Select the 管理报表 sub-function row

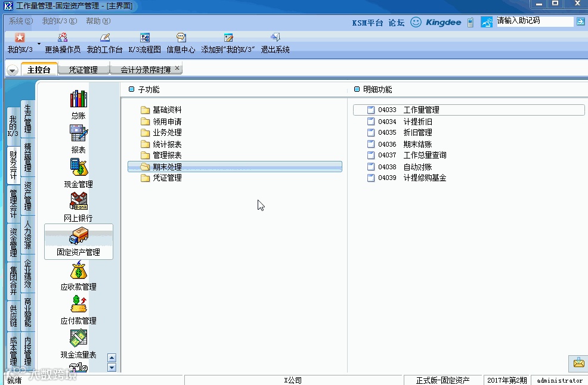click(x=235, y=155)
